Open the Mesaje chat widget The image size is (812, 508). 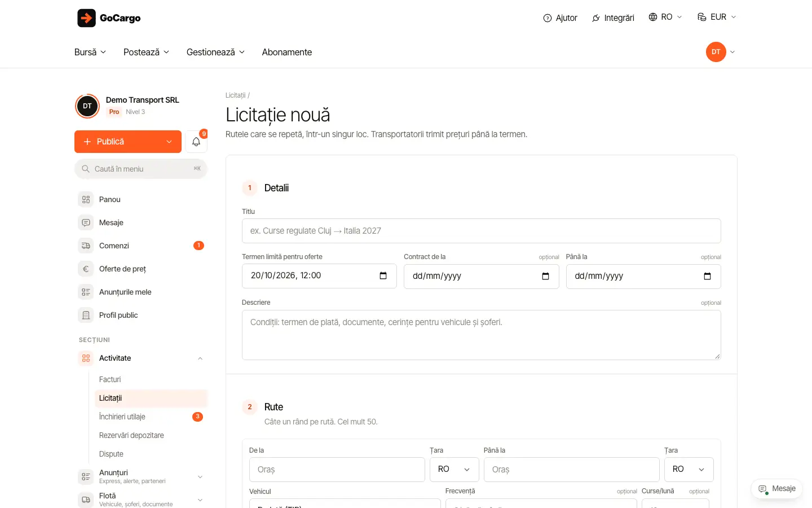tap(777, 489)
